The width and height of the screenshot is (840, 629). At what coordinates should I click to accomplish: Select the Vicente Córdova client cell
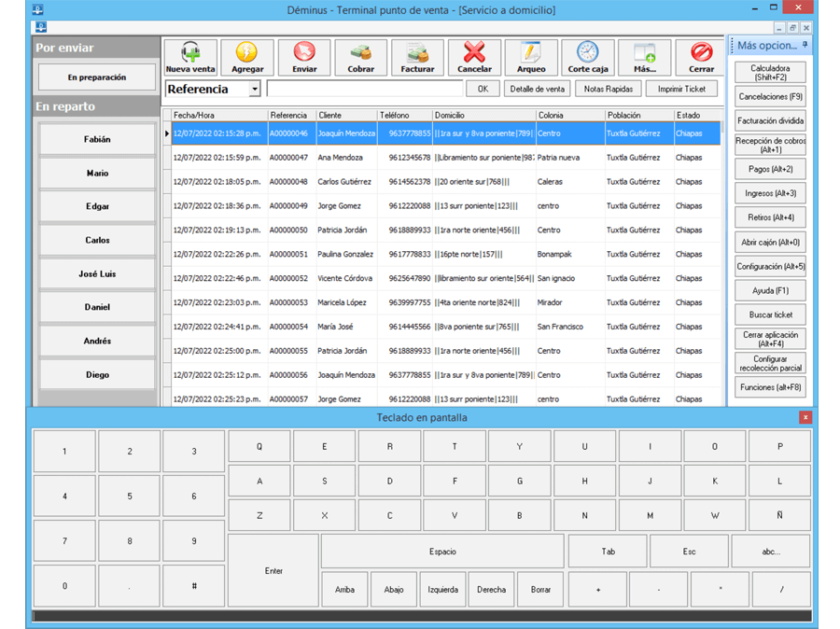click(x=345, y=278)
